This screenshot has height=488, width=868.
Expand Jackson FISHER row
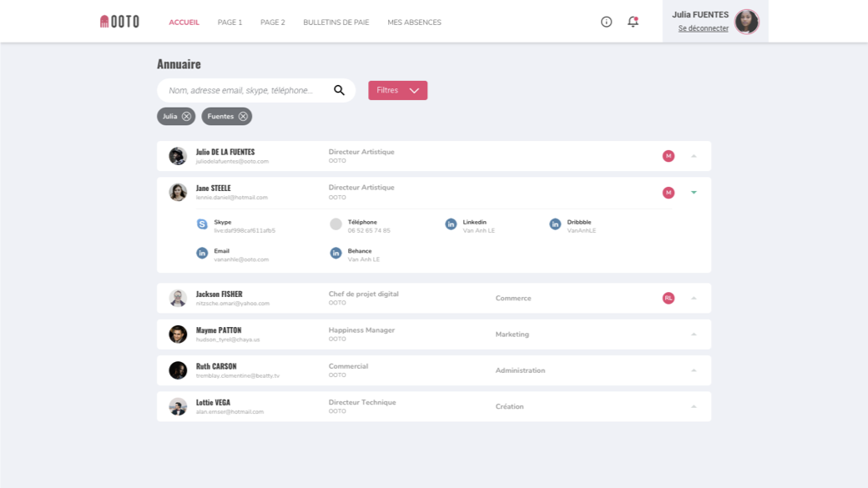[x=694, y=299]
